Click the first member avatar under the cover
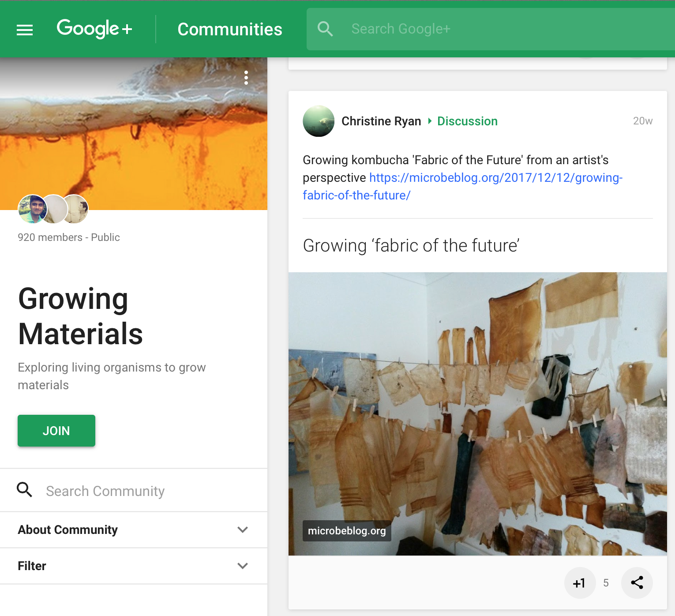Image resolution: width=675 pixels, height=616 pixels. point(32,209)
